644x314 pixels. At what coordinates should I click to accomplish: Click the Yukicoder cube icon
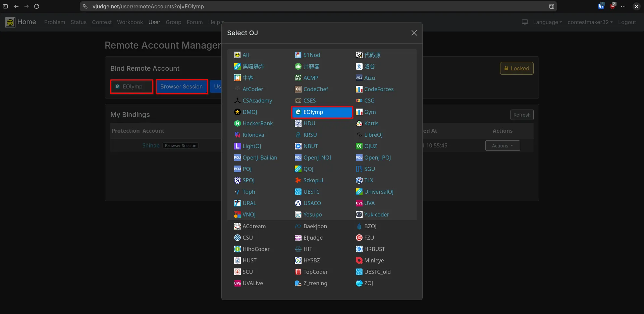pos(359,214)
